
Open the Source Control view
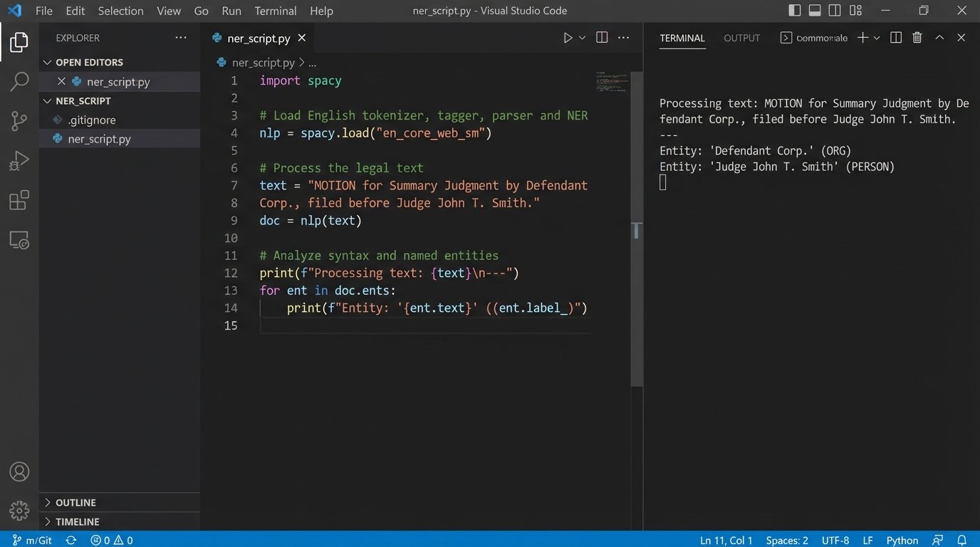(19, 121)
